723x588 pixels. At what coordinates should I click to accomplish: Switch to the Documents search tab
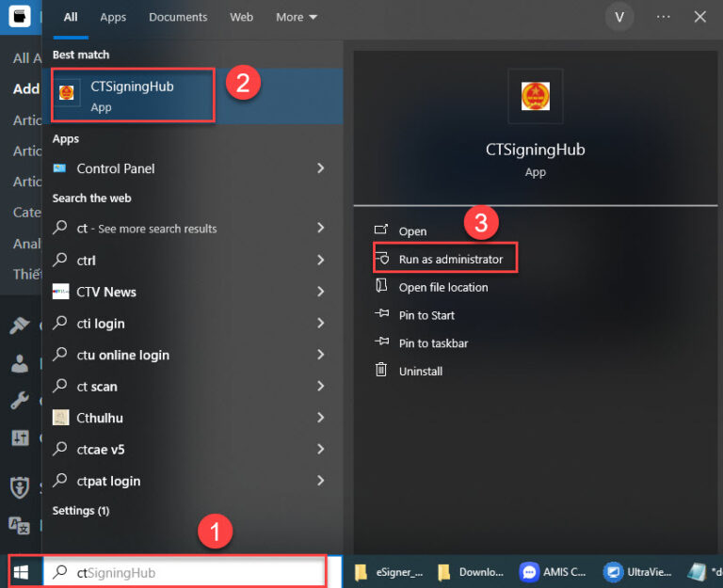pyautogui.click(x=178, y=18)
